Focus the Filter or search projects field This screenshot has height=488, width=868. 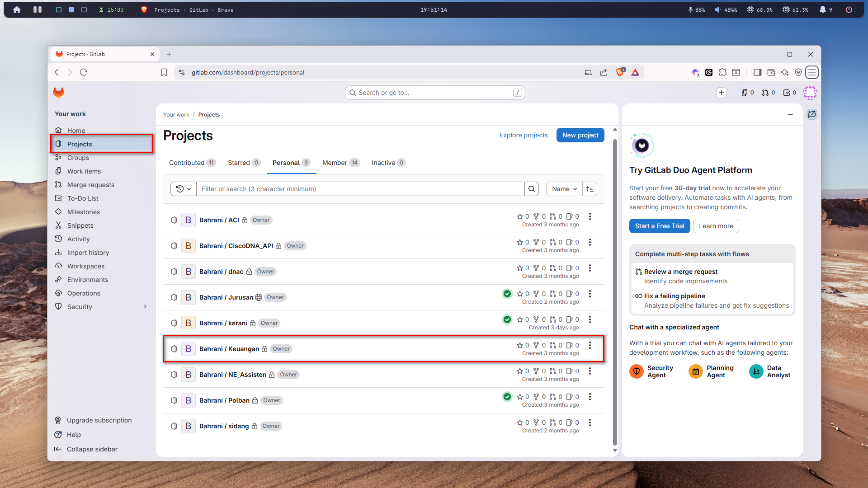click(x=360, y=189)
